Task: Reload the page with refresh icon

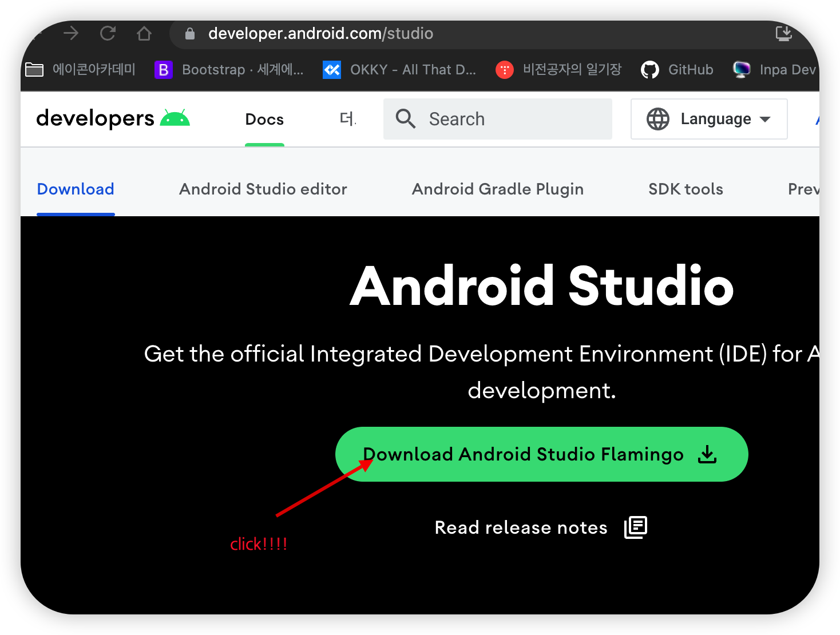Action: coord(108,34)
